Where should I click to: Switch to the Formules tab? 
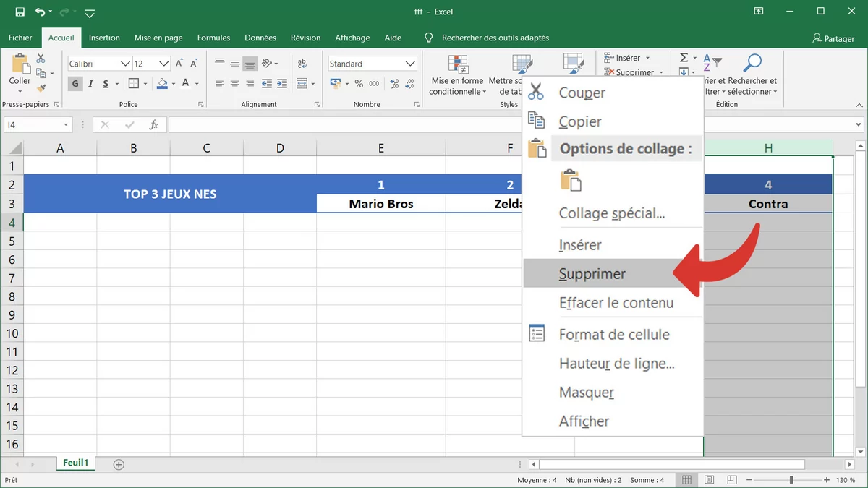coord(213,38)
